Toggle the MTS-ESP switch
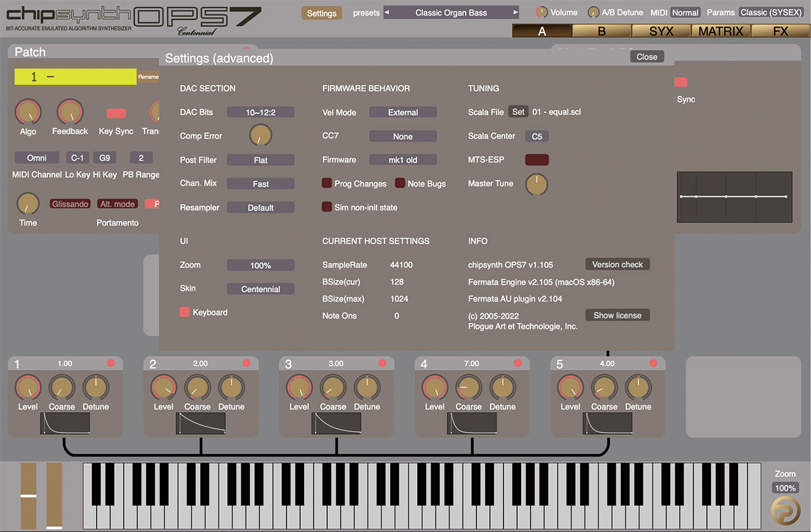This screenshot has height=532, width=811. [x=537, y=160]
